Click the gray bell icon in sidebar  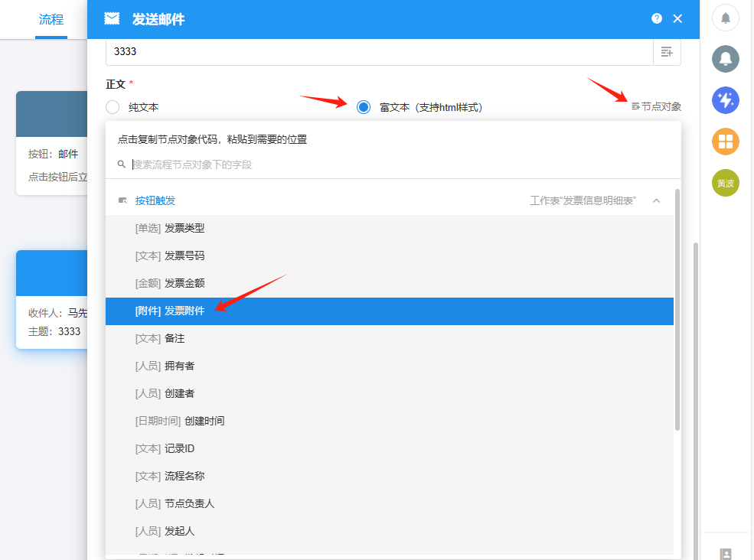726,58
